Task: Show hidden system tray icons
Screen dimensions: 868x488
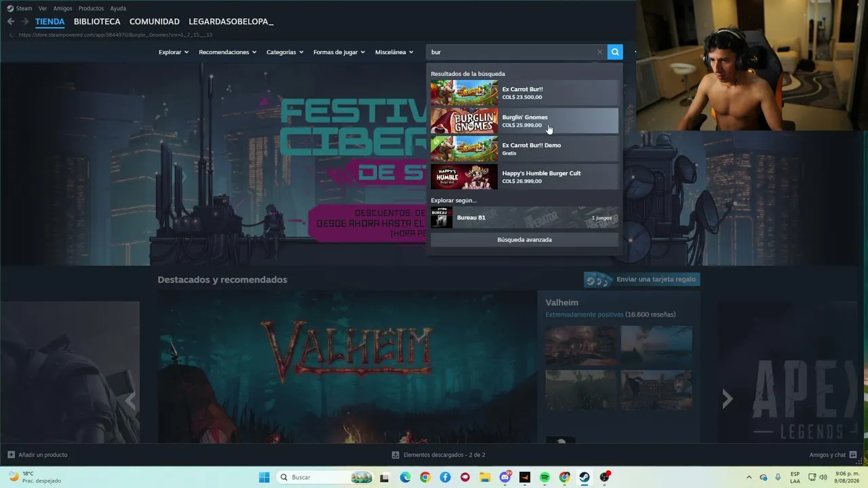Action: (749, 477)
